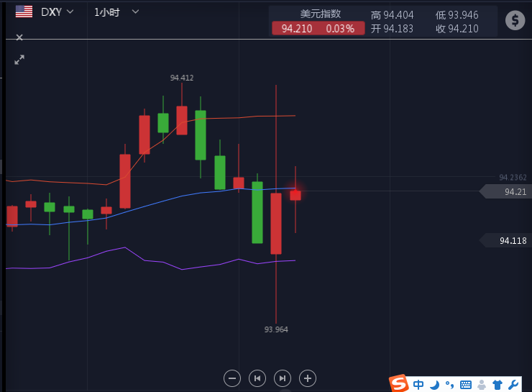Open the soft keyboard icon in IME bar
532x392 pixels.
click(466, 385)
